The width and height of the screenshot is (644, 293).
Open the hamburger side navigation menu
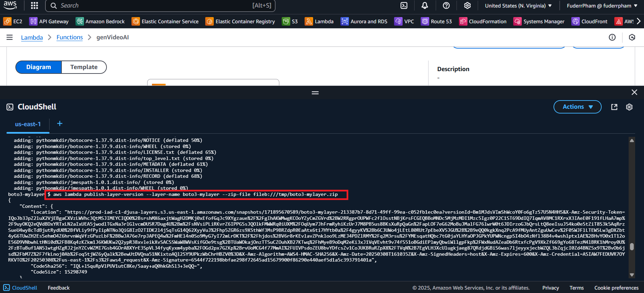coord(10,37)
